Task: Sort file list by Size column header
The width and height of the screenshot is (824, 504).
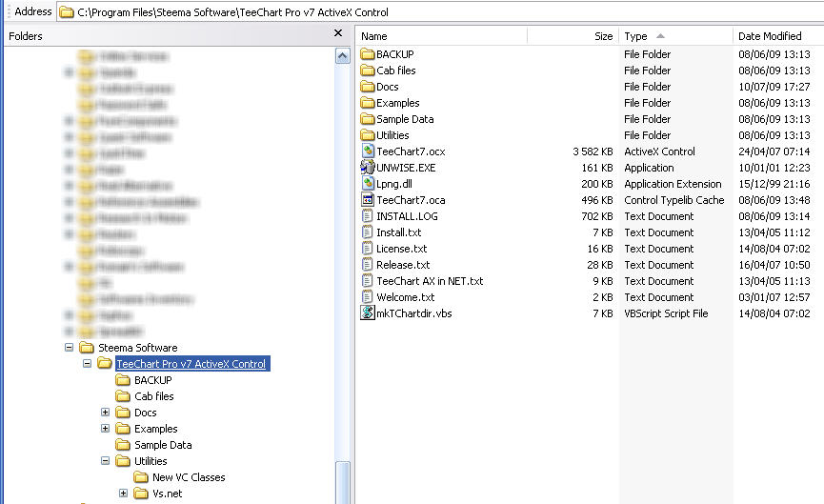Action: 573,36
